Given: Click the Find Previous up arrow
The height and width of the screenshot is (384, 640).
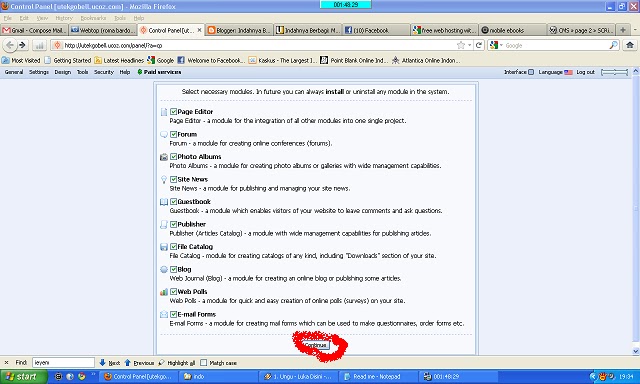Looking at the screenshot, I should click(x=127, y=362).
